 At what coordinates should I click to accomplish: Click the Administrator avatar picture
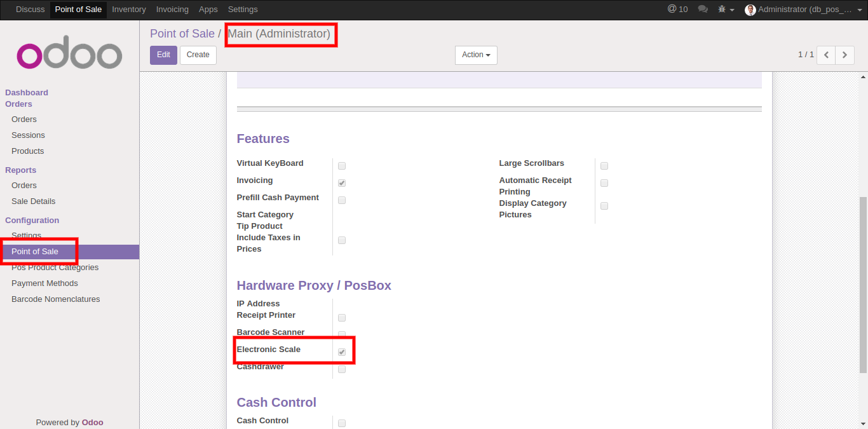click(x=750, y=10)
